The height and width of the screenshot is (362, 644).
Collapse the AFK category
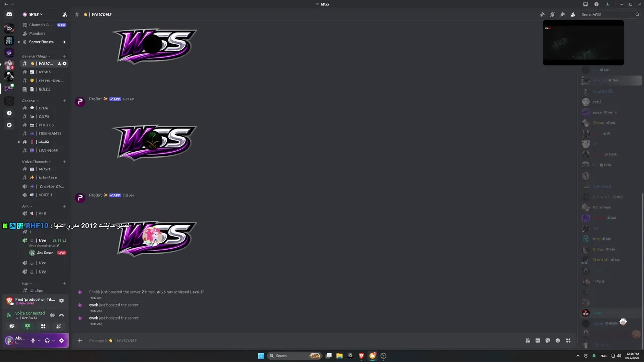(27, 206)
